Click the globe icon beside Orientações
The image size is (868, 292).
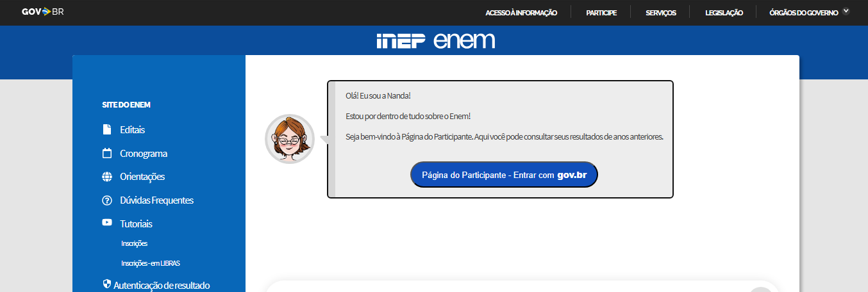[x=106, y=177]
